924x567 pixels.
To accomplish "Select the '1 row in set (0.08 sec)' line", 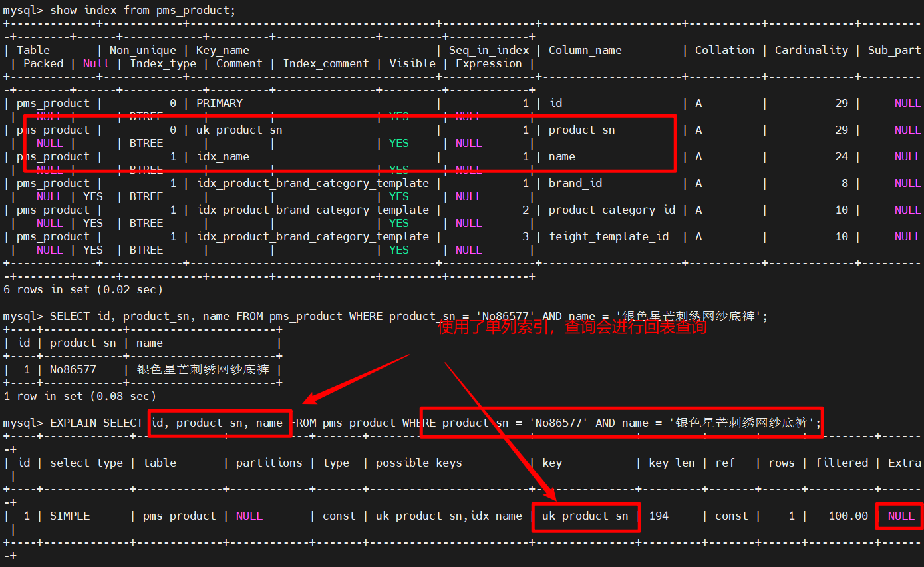I will (x=80, y=397).
